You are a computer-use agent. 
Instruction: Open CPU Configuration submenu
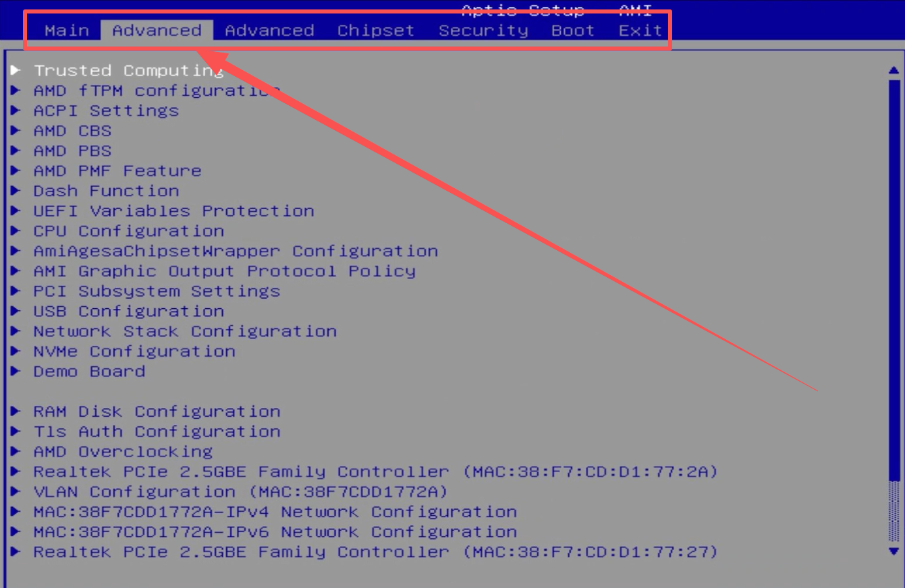click(128, 231)
